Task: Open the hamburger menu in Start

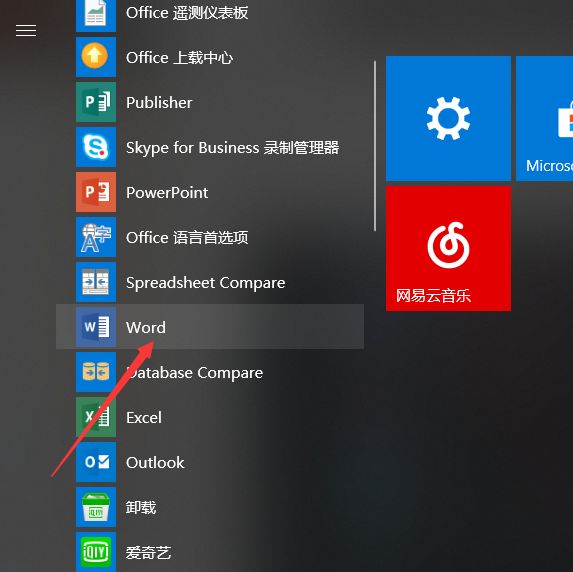Action: (26, 30)
